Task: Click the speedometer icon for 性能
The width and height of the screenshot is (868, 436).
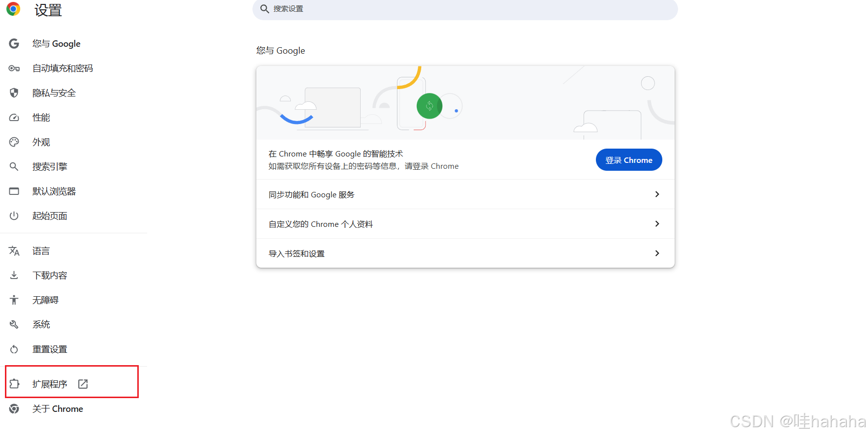Action: pyautogui.click(x=14, y=118)
